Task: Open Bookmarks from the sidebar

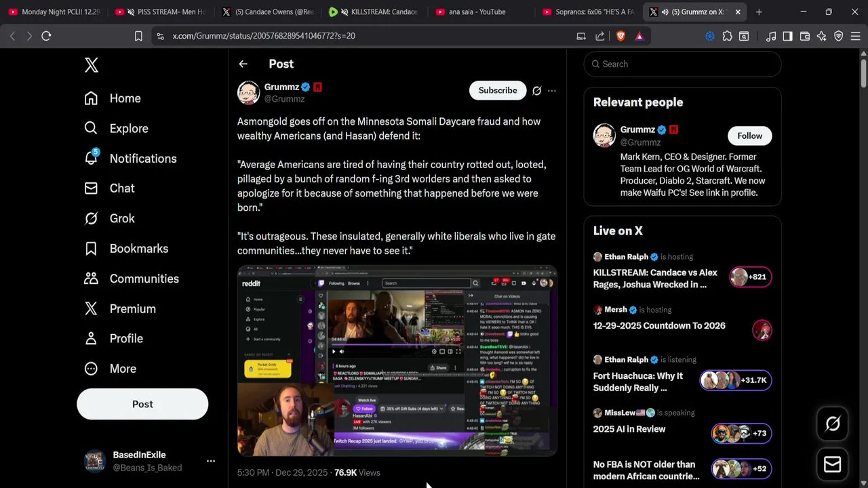Action: [x=126, y=248]
